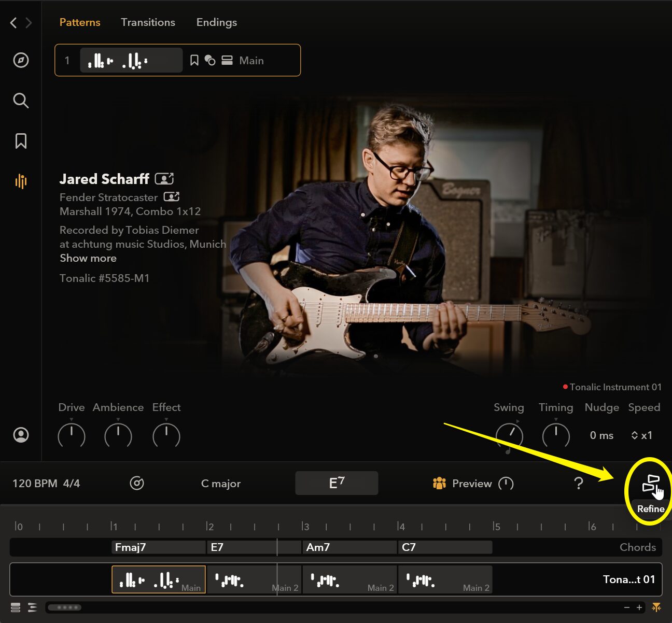The width and height of the screenshot is (672, 623).
Task: Open the C major key selector
Action: pyautogui.click(x=221, y=484)
